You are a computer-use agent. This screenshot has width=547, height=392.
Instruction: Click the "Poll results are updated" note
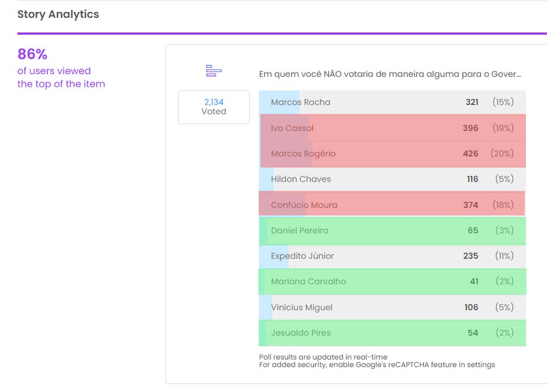[x=323, y=357]
